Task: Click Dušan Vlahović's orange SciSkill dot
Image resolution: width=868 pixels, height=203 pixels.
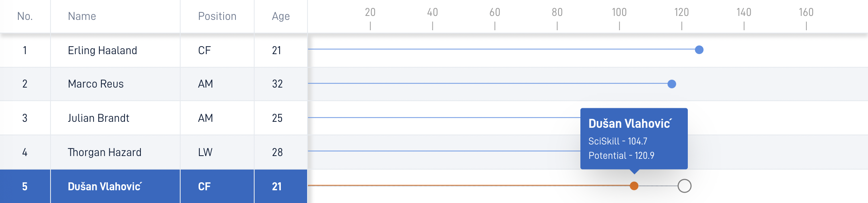Action: [x=634, y=186]
